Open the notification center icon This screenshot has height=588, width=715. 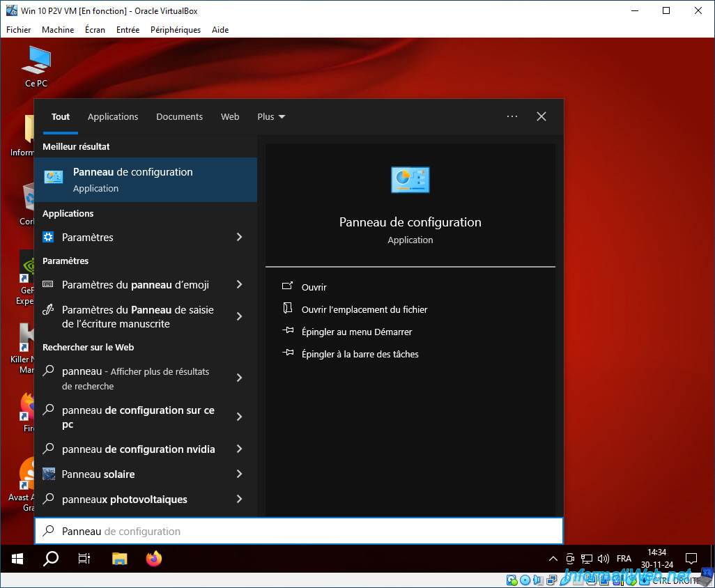coord(691,558)
